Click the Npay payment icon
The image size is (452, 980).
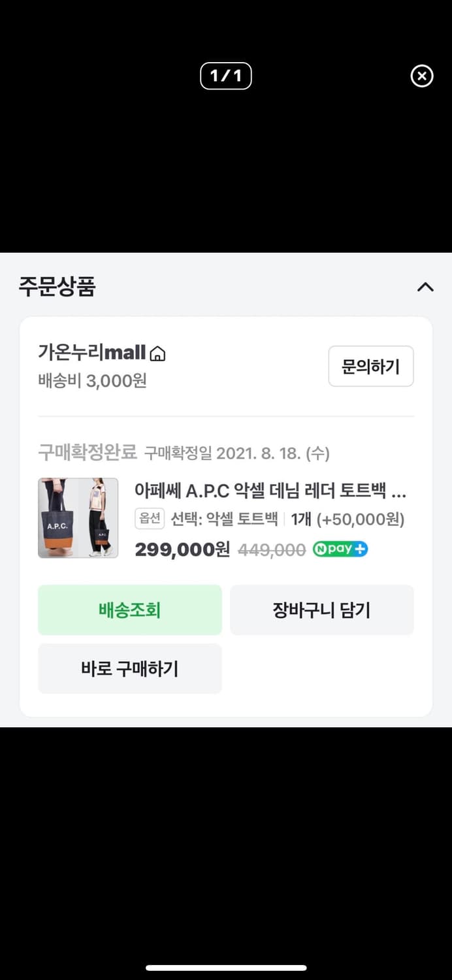tap(340, 549)
